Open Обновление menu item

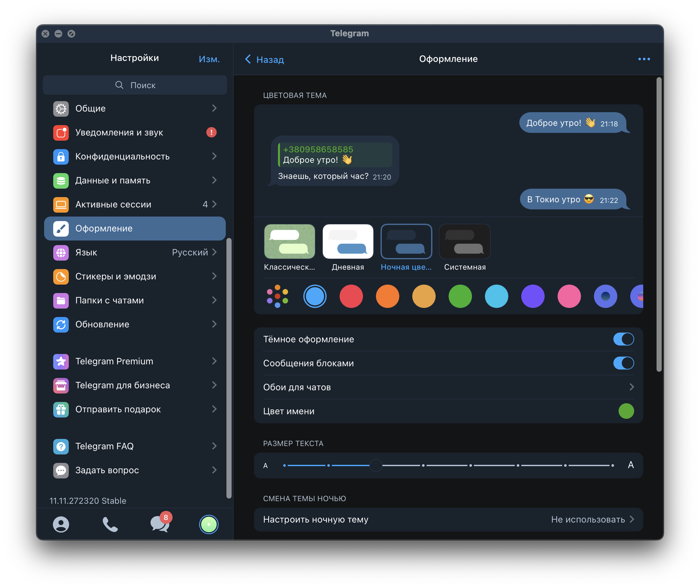pyautogui.click(x=135, y=325)
